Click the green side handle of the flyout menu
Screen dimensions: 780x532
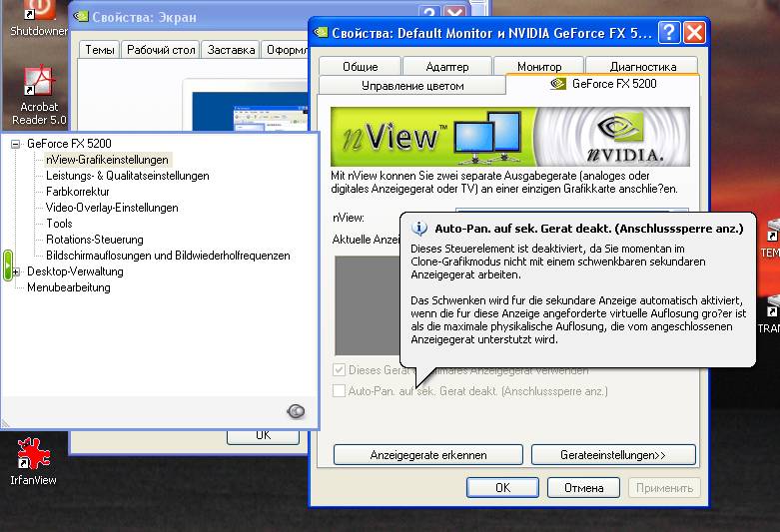point(7,266)
